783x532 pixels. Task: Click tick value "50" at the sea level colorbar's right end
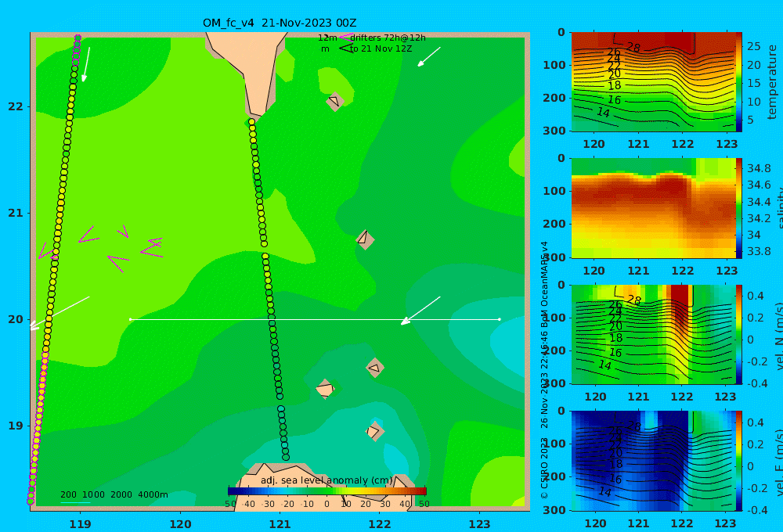point(424,505)
